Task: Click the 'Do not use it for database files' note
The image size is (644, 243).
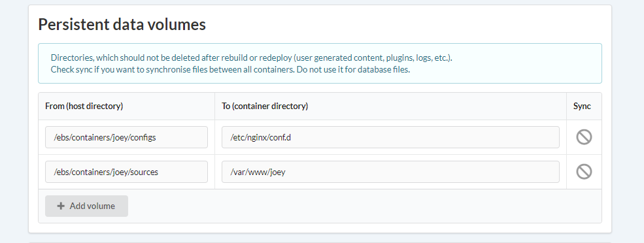Action: click(352, 69)
